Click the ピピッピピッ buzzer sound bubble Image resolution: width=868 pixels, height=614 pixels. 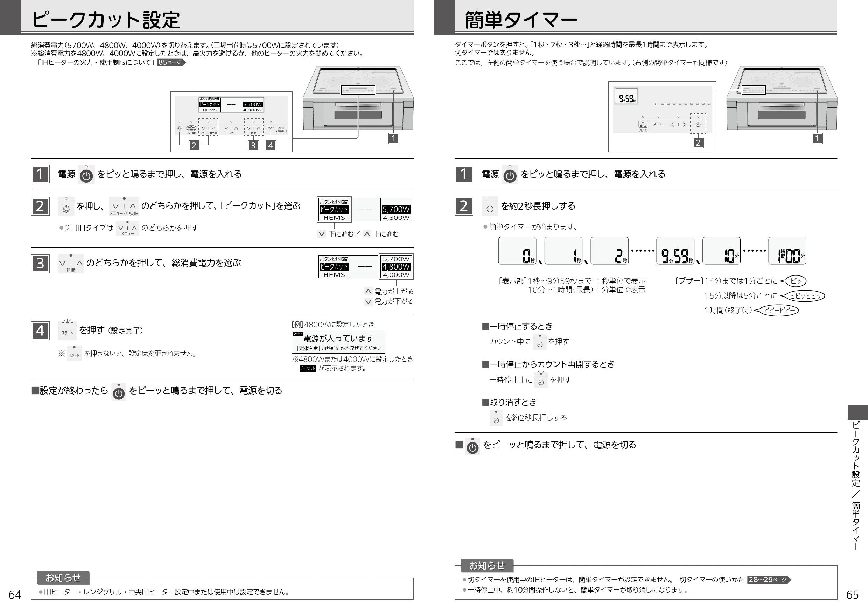pos(802,296)
